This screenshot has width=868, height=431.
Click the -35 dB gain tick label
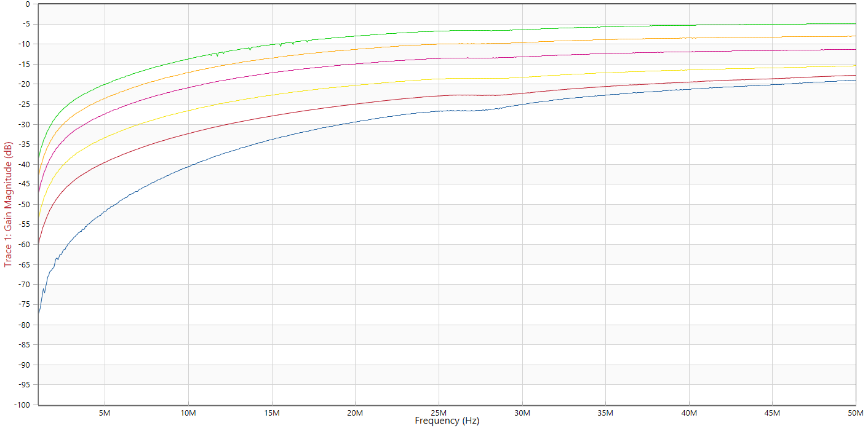tap(23, 144)
